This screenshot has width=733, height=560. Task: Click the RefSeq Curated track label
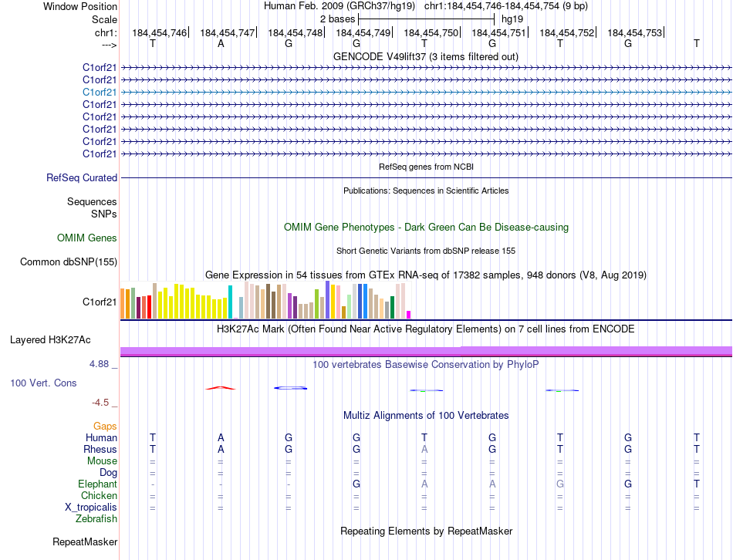pos(82,177)
